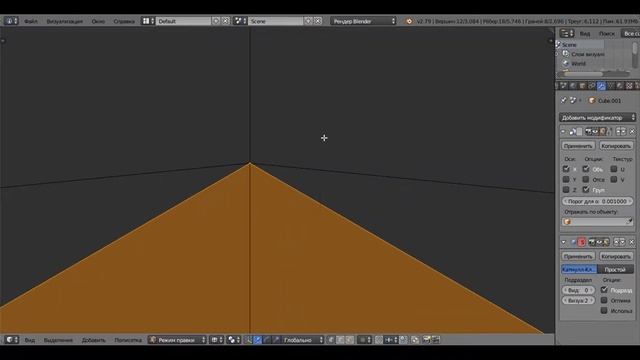Select the Слои визуализации row in outliner

(x=588, y=54)
